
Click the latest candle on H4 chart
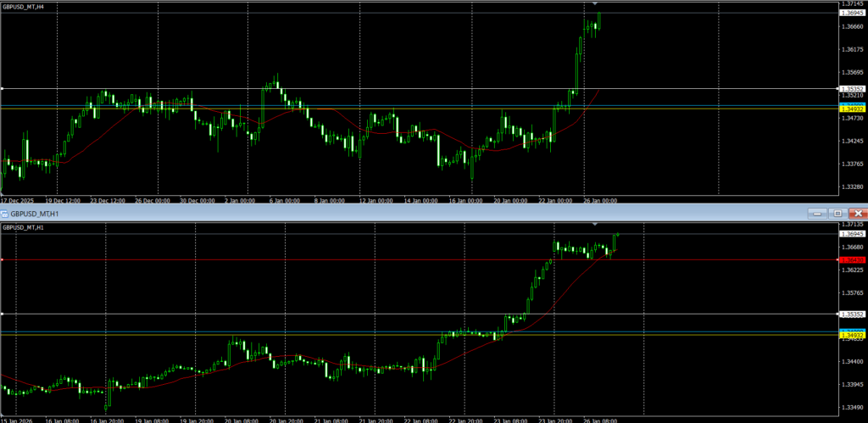tap(599, 19)
